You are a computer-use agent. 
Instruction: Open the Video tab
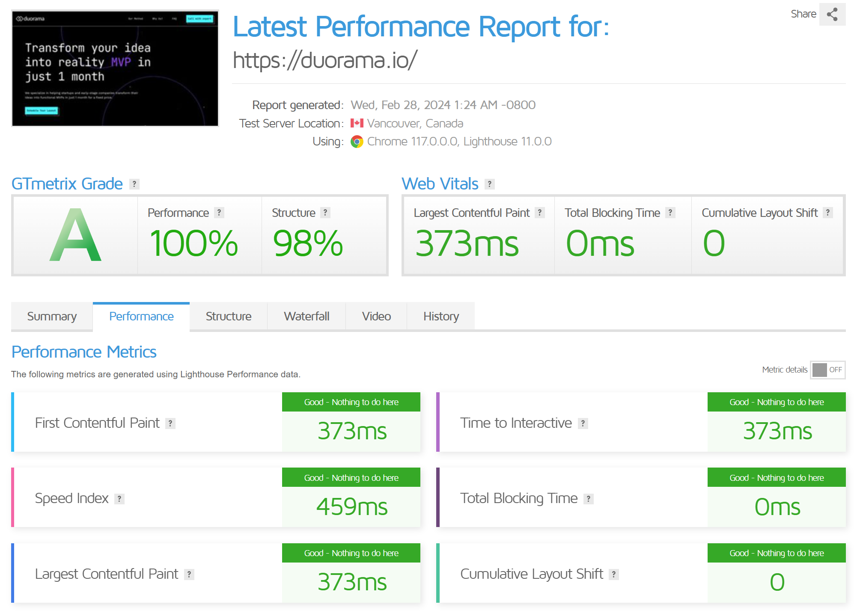click(x=376, y=317)
